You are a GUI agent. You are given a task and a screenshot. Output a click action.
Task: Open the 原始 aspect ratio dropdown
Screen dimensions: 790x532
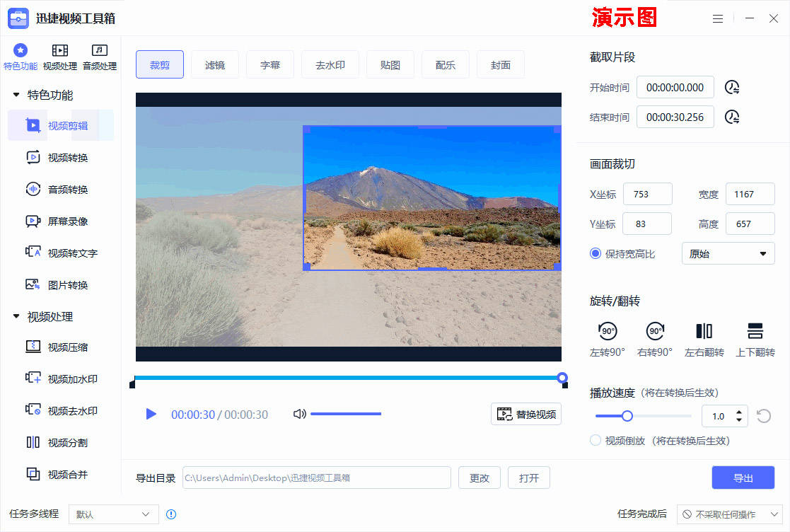[x=728, y=253]
